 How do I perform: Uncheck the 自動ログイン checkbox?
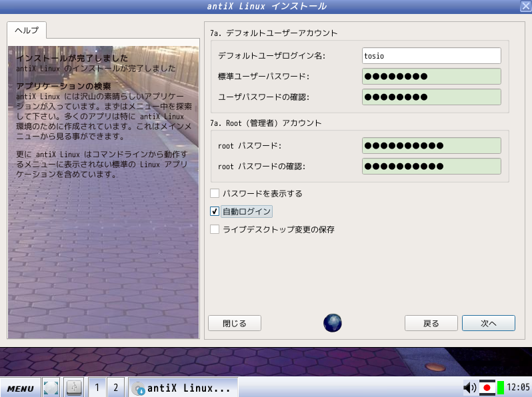click(215, 211)
